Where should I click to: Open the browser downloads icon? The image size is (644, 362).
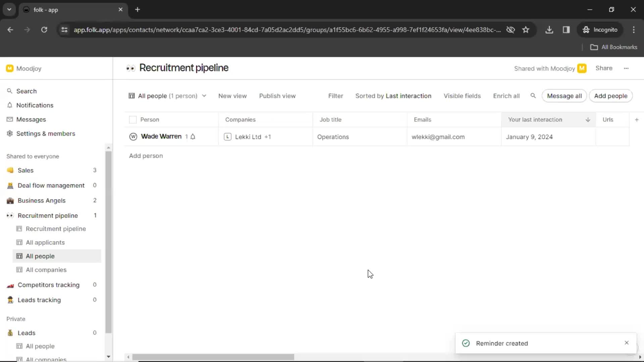click(549, 30)
